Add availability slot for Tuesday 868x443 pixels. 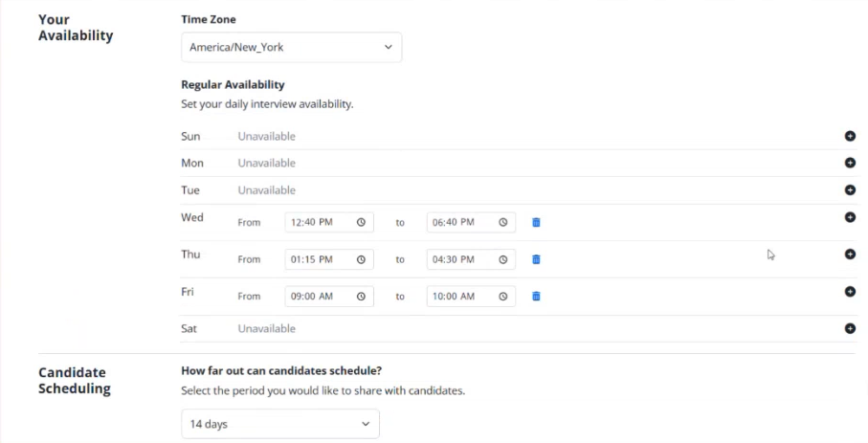click(850, 190)
